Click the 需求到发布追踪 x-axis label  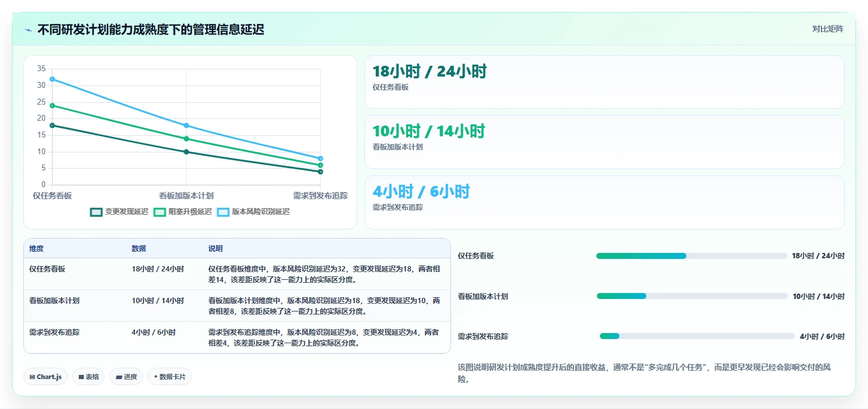[320, 196]
